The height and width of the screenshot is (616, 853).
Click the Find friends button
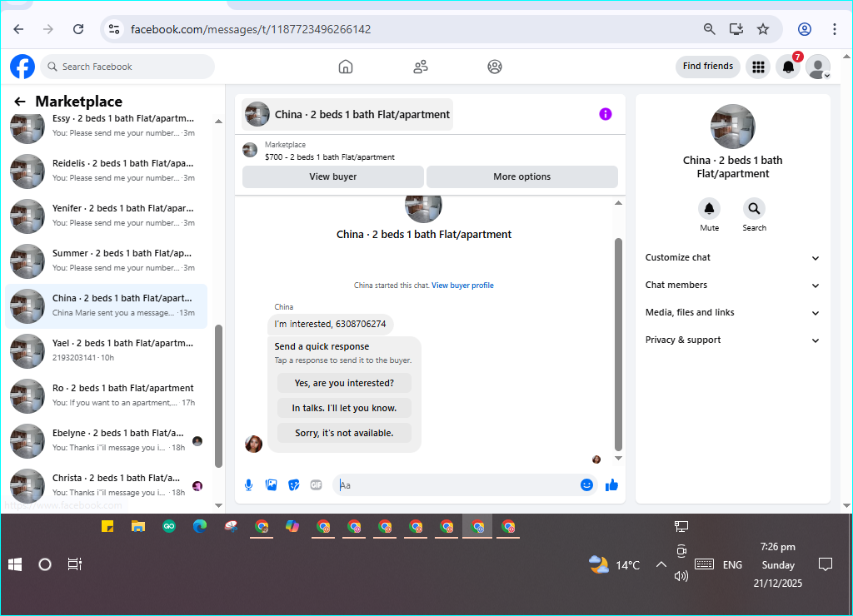[708, 67]
